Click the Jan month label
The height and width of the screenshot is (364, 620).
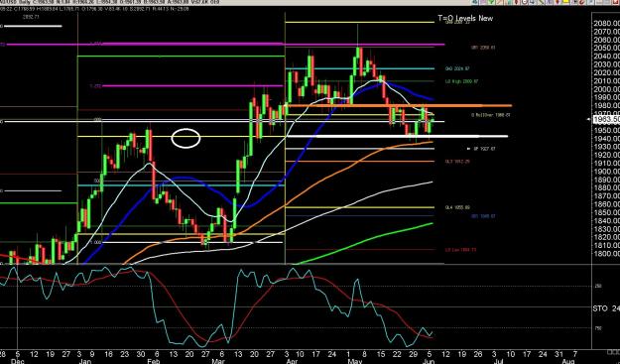[x=86, y=361]
